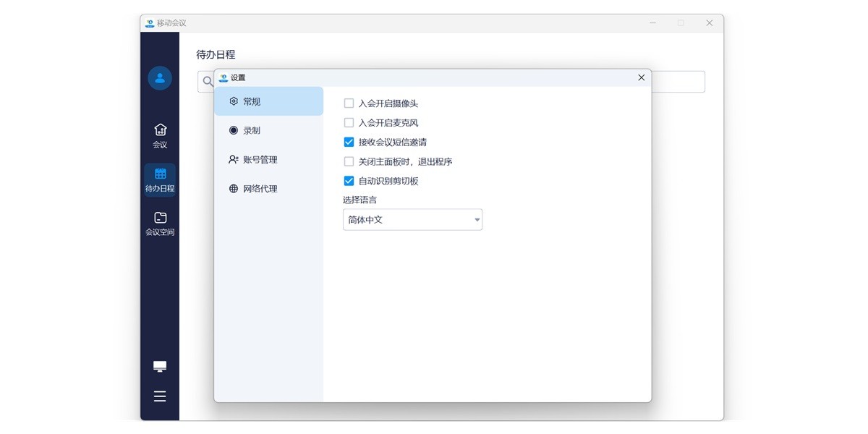Expand the 简体中文 language dropdown
This screenshot has height=434, width=868.
point(412,220)
